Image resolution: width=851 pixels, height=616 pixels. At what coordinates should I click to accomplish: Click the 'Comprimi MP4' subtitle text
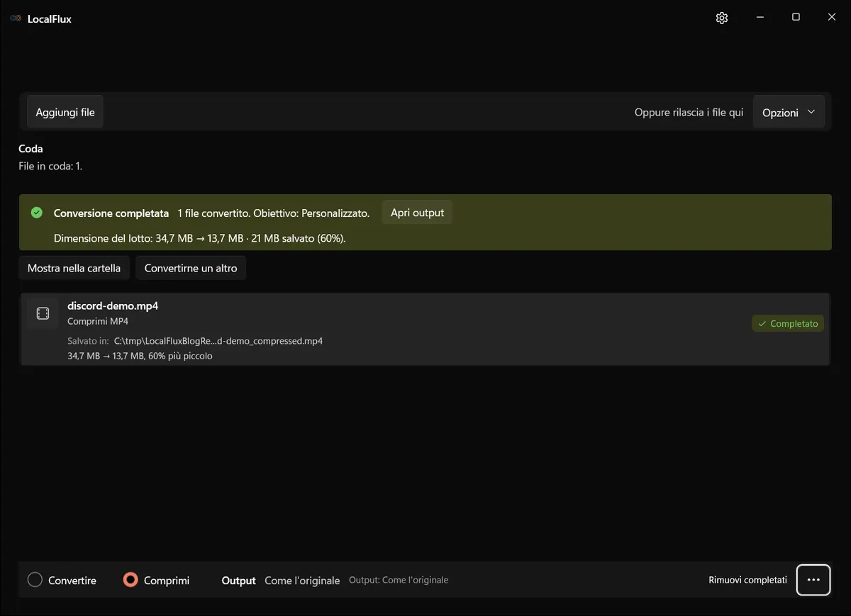pyautogui.click(x=98, y=321)
